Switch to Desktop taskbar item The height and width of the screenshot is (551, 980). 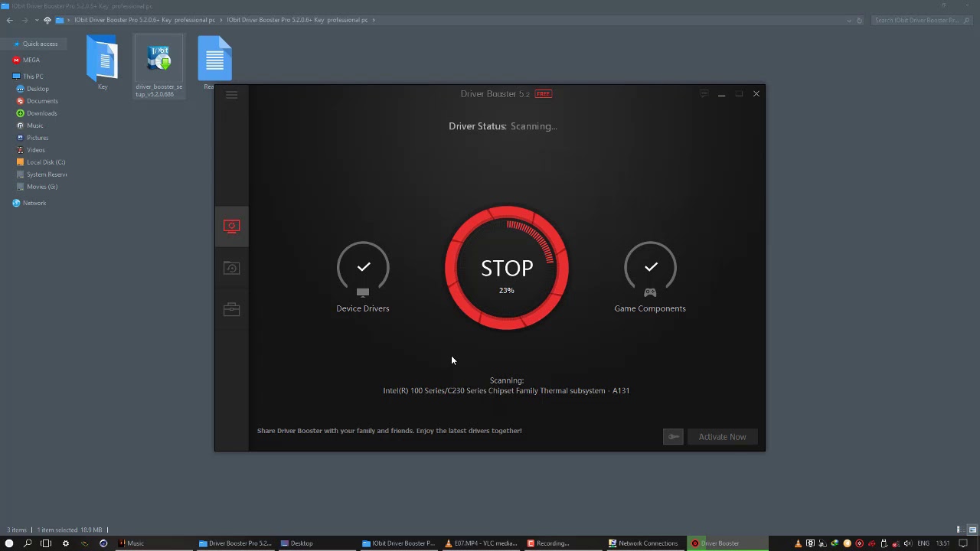(x=315, y=543)
